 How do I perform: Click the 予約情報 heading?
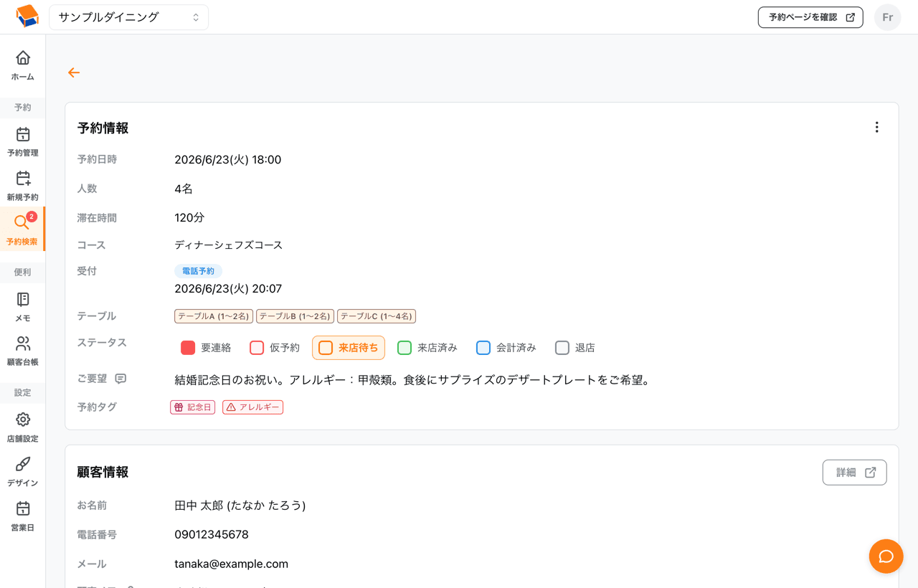coord(103,128)
